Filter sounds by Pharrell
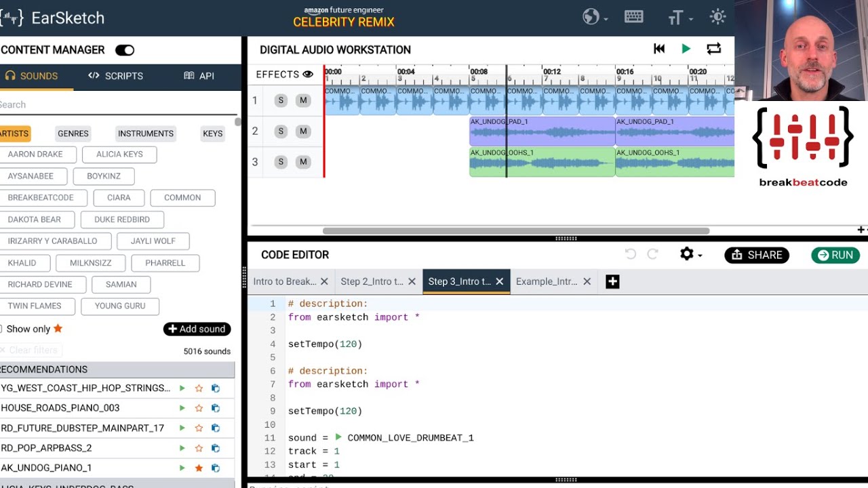868x488 pixels. [165, 263]
